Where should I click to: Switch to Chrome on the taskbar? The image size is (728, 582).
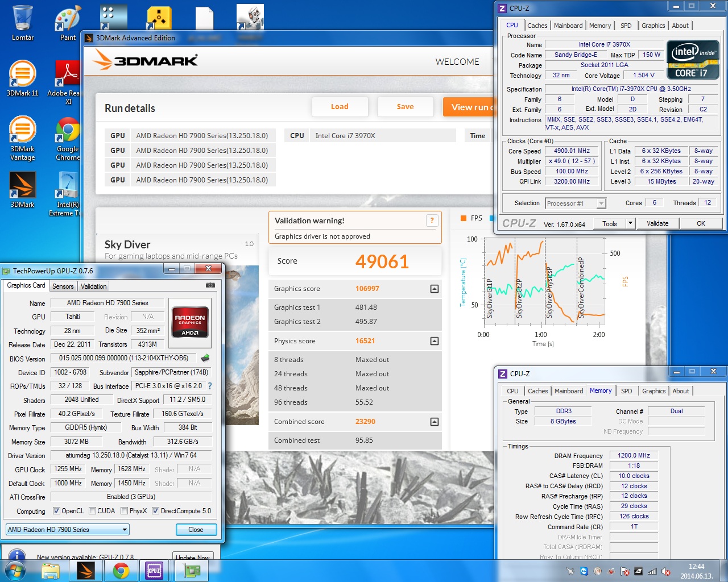click(121, 571)
